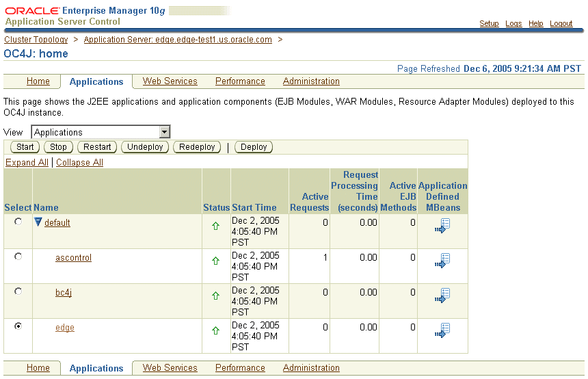Open the top Performance tab
The height and width of the screenshot is (379, 588).
click(240, 81)
